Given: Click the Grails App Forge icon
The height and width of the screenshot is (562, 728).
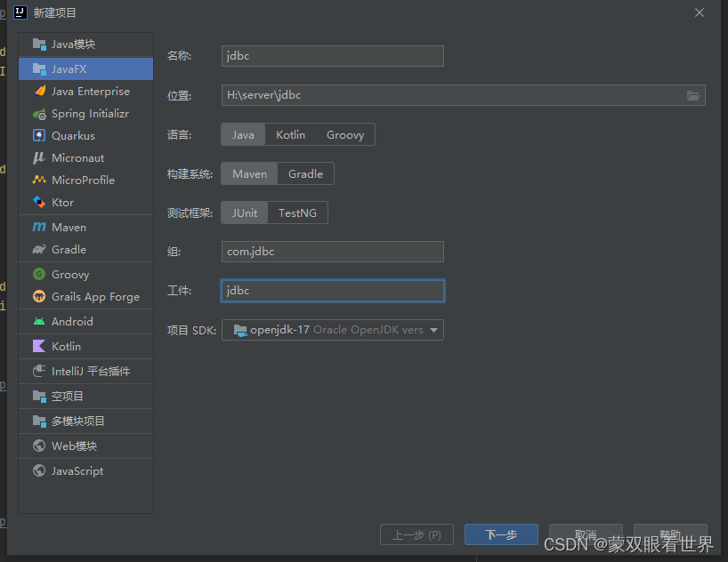Looking at the screenshot, I should pos(39,296).
